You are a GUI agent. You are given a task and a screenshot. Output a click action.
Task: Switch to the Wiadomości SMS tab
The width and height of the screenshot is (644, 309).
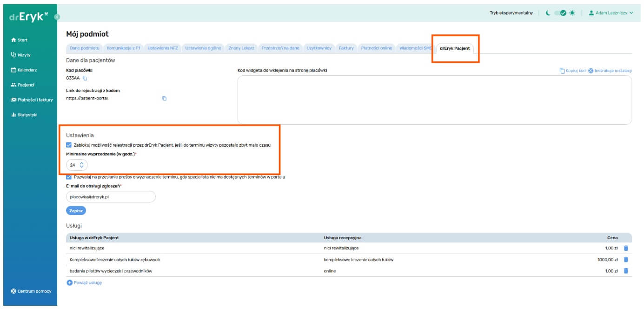[415, 48]
